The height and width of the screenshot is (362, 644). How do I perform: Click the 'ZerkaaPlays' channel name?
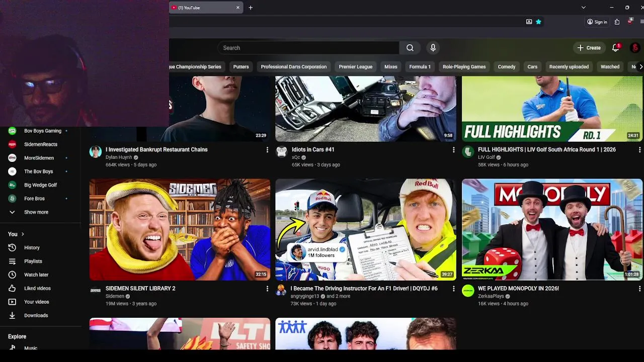tap(491, 296)
